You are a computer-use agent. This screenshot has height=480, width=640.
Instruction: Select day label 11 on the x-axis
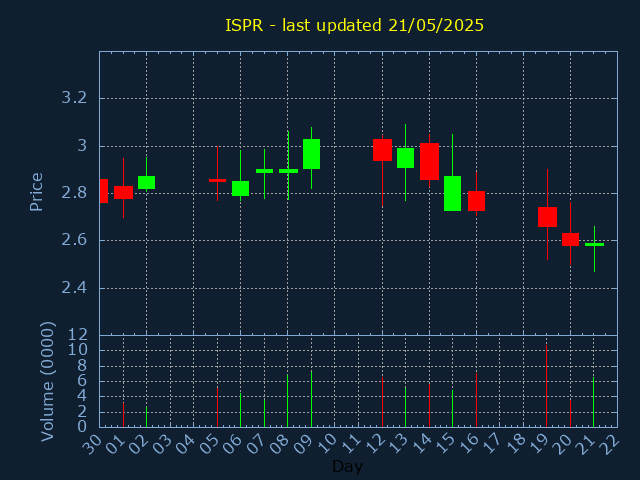pos(352,444)
